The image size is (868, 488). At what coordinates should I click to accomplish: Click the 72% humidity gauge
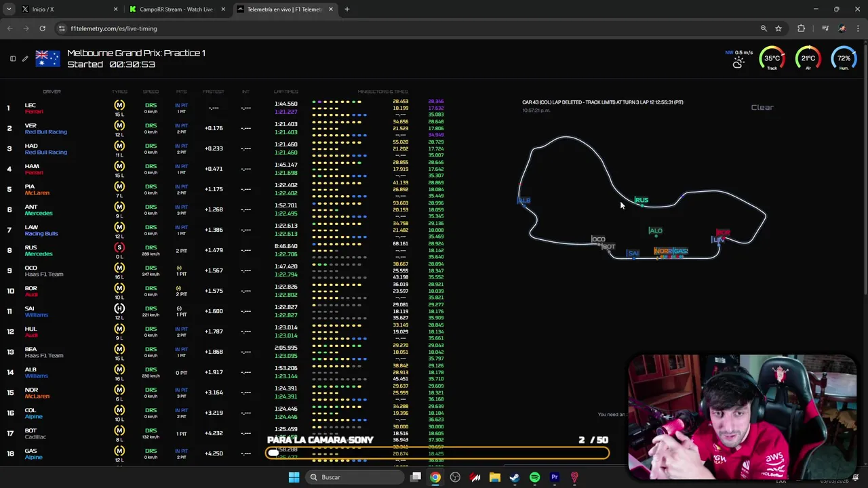[844, 58]
